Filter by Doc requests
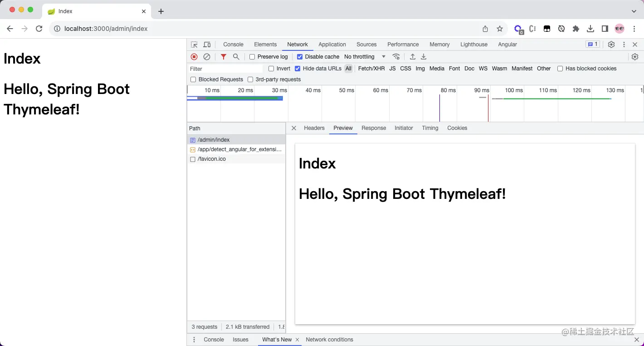 (469, 69)
